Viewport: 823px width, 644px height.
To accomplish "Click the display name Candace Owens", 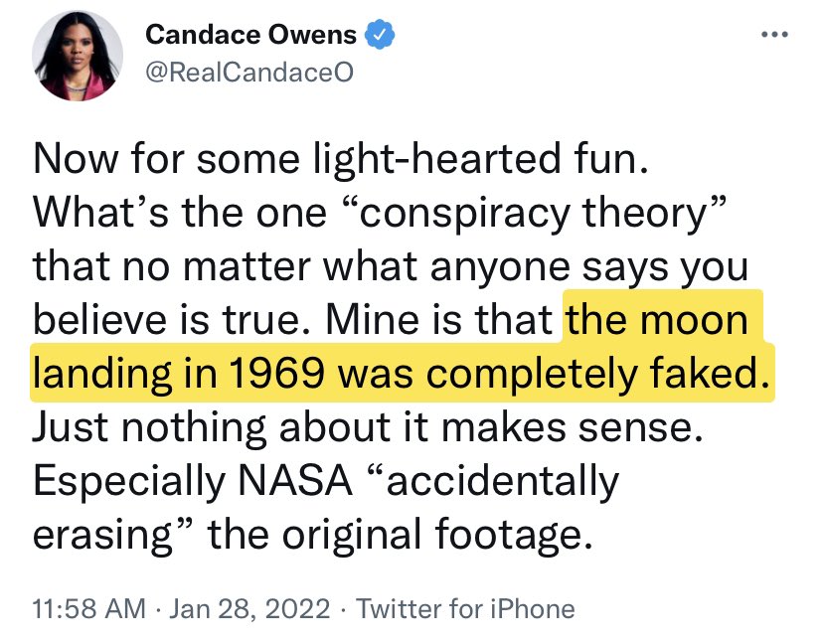I will pos(250,35).
